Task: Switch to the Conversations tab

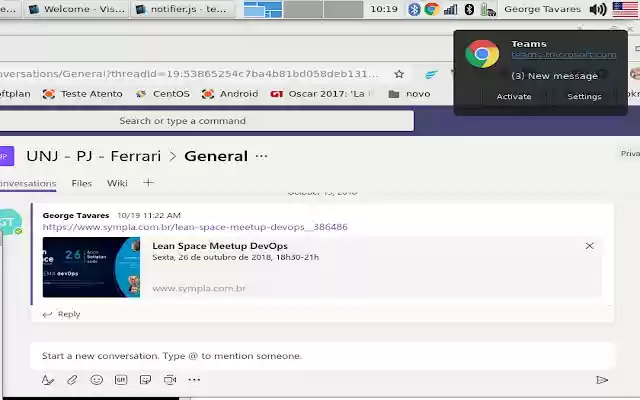Action: tap(28, 183)
